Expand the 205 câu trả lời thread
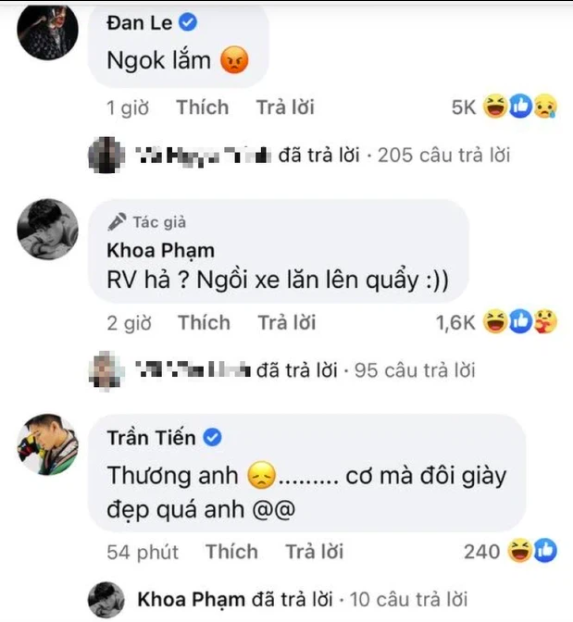The height and width of the screenshot is (622, 573). (444, 155)
